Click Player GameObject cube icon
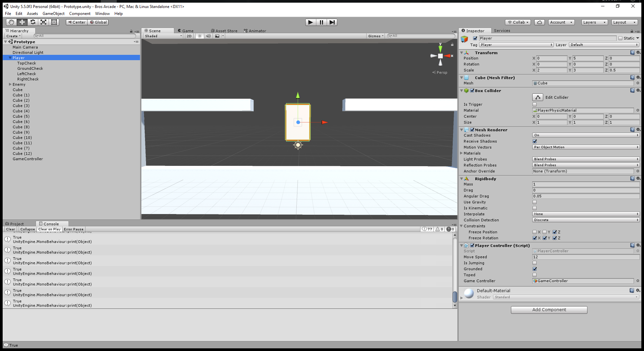644x351 pixels. (x=464, y=39)
